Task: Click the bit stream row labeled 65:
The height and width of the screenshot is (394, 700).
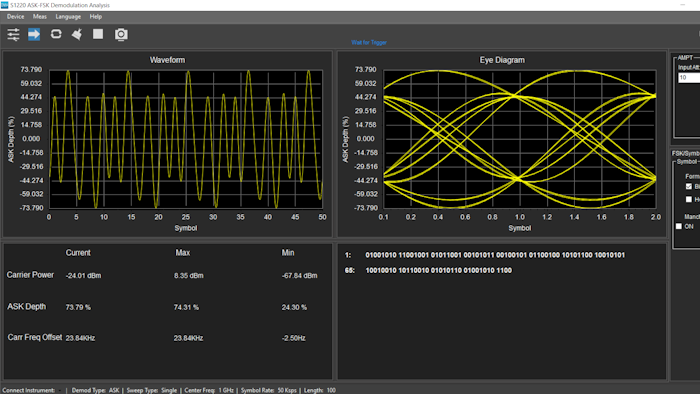Action: pos(428,270)
